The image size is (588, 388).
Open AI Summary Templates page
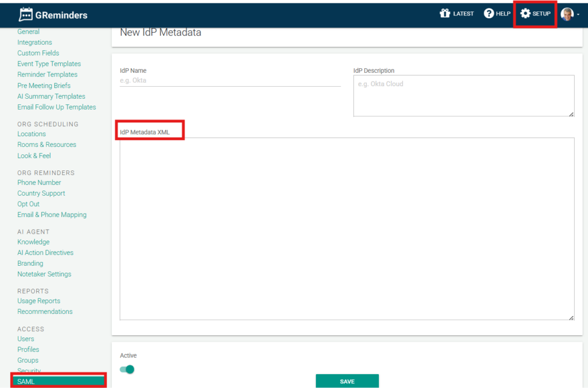51,96
